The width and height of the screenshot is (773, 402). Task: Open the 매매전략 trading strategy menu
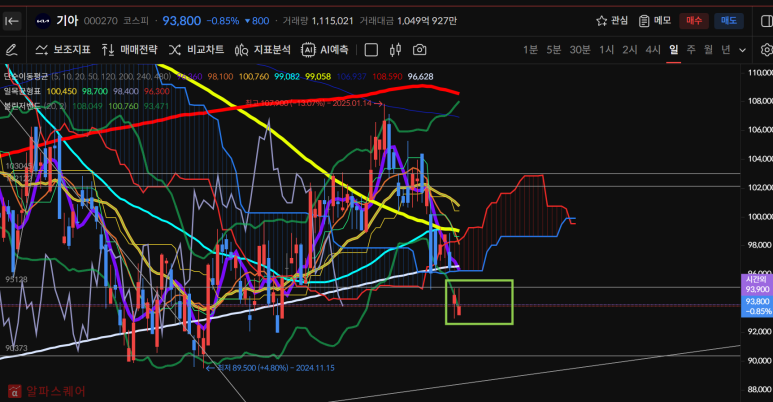(129, 50)
